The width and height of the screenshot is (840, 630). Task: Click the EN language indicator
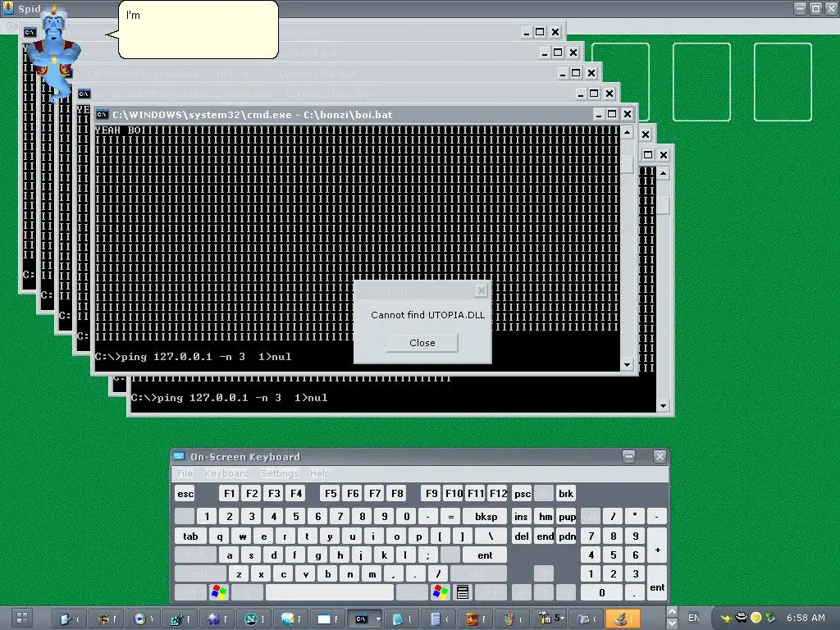(694, 618)
